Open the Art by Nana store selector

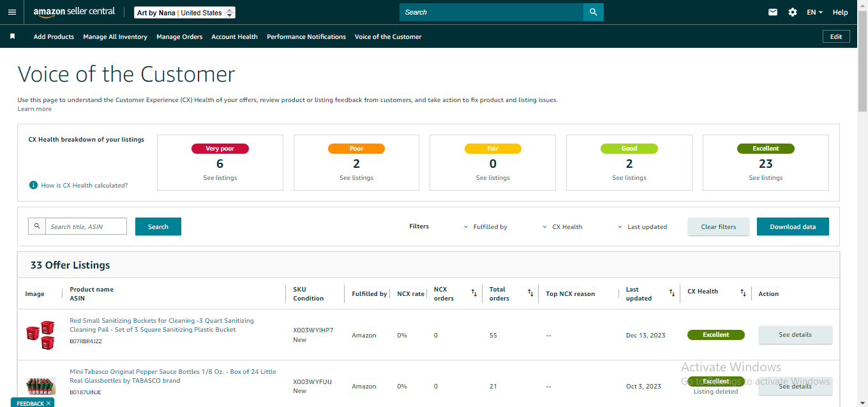(x=185, y=12)
